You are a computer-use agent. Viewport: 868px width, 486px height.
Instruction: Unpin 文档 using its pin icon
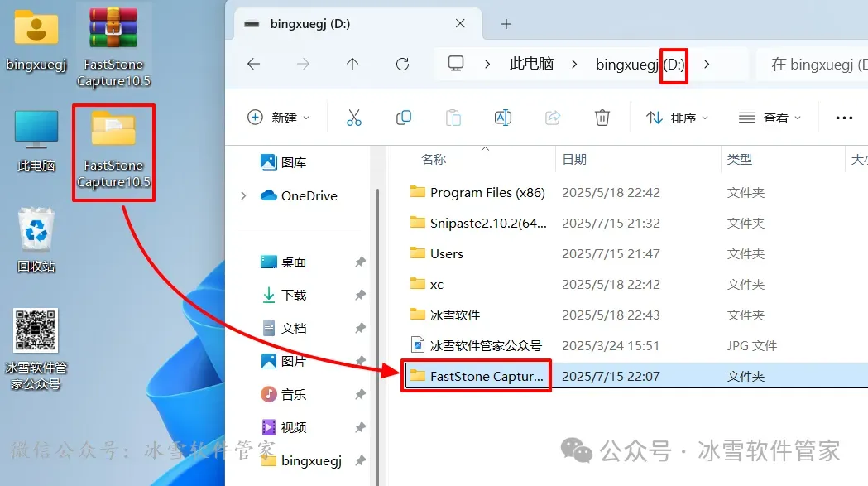coord(361,328)
